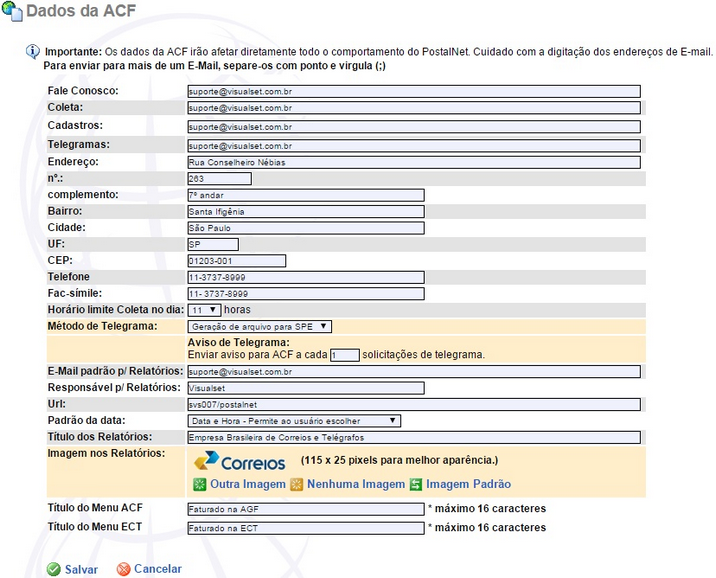Focus the Telegramas email field
This screenshot has width=716, height=578.
click(414, 146)
